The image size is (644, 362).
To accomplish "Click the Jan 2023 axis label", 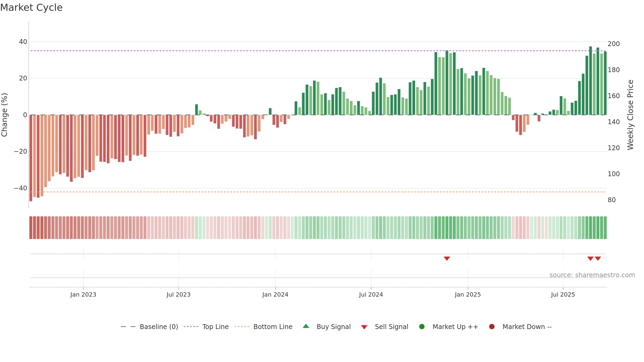I will pos(83,294).
